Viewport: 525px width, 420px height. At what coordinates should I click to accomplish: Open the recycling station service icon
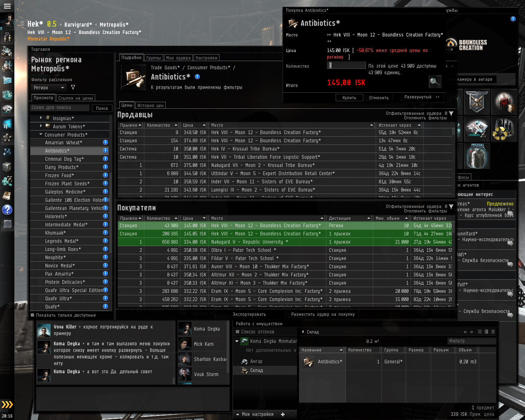[x=504, y=129]
